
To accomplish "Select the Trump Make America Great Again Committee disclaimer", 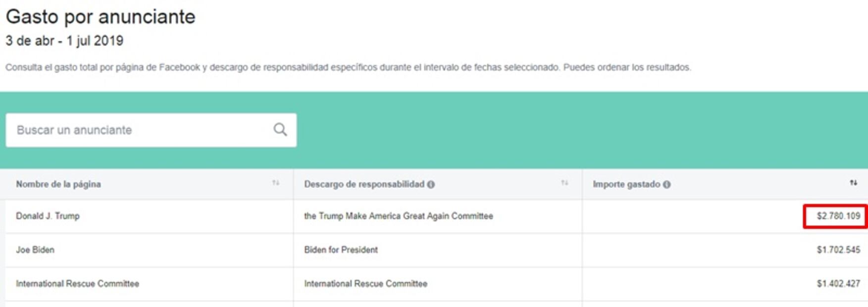I will click(398, 216).
